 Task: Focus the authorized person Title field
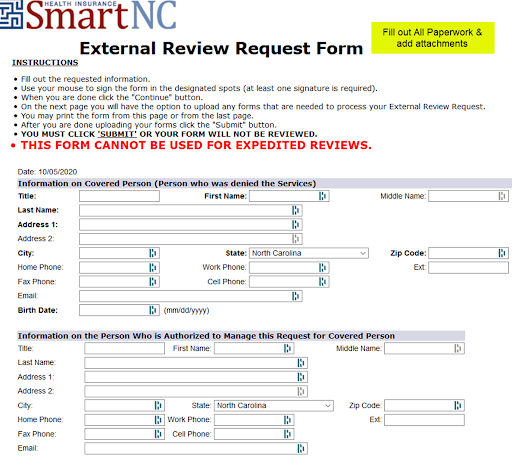[x=124, y=348]
